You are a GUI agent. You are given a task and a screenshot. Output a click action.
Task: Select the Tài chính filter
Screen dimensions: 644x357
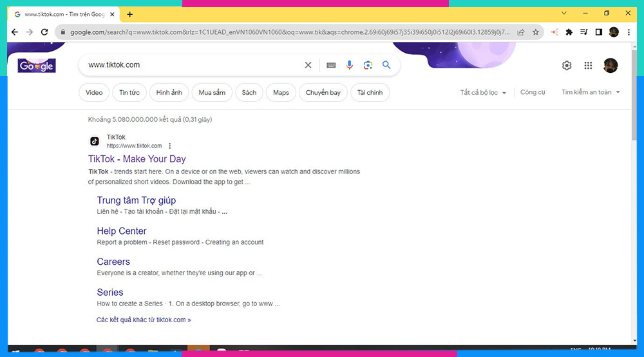click(x=370, y=92)
